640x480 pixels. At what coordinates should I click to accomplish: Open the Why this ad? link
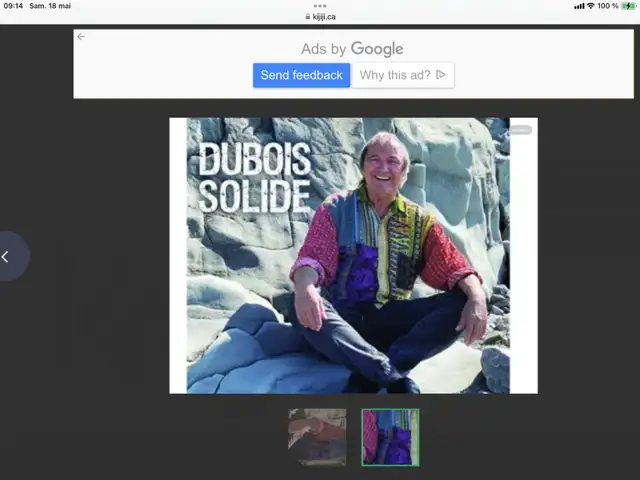click(403, 75)
